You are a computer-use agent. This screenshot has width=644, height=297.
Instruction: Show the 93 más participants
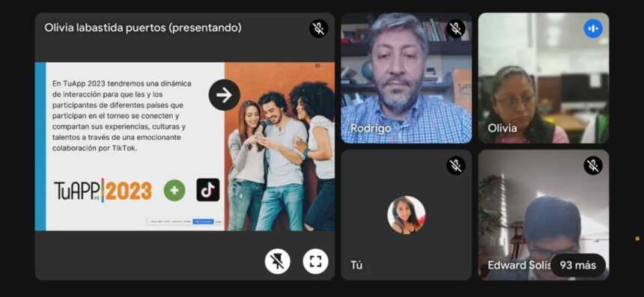(578, 266)
